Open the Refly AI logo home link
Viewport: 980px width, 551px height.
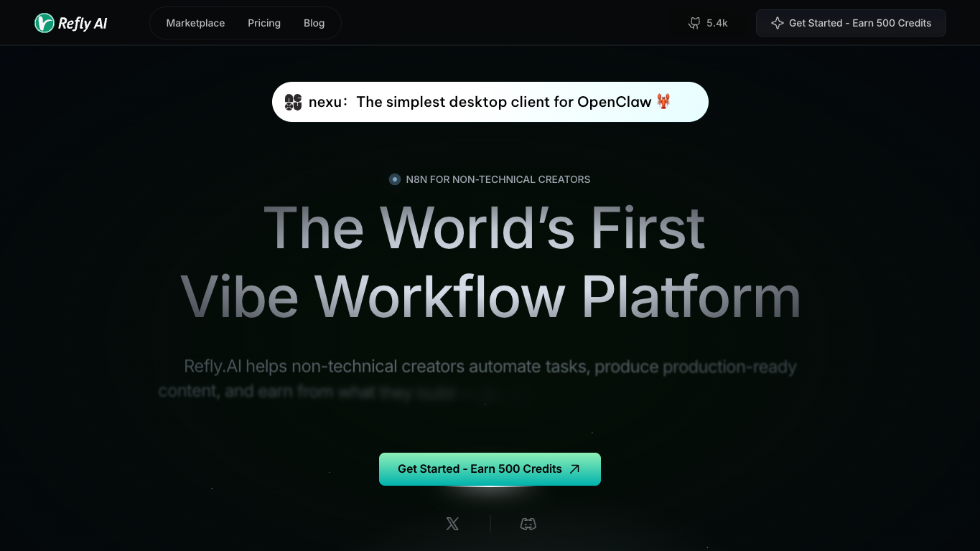(x=71, y=23)
